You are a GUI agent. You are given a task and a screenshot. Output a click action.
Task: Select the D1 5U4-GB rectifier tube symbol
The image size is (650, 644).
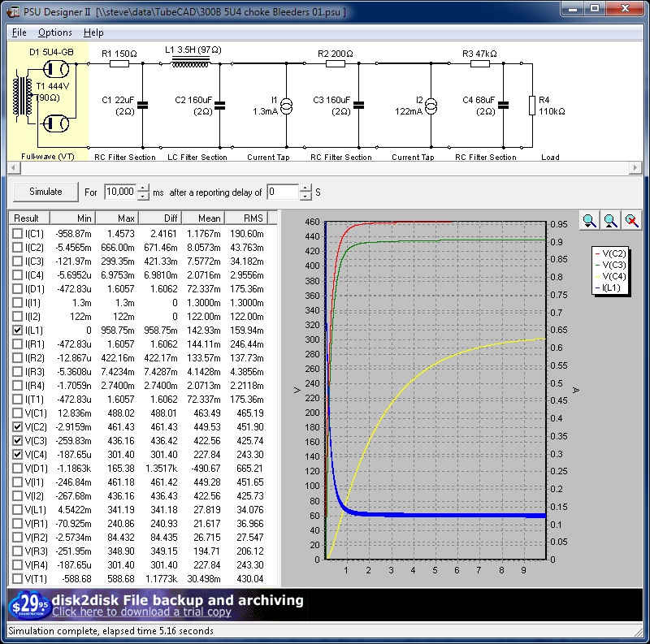(x=56, y=71)
